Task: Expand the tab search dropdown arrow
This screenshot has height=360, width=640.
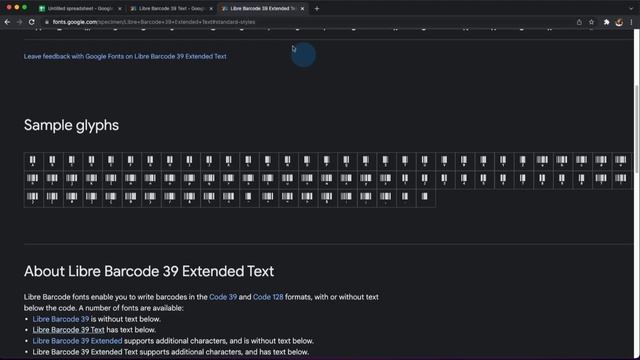Action: 631,8
